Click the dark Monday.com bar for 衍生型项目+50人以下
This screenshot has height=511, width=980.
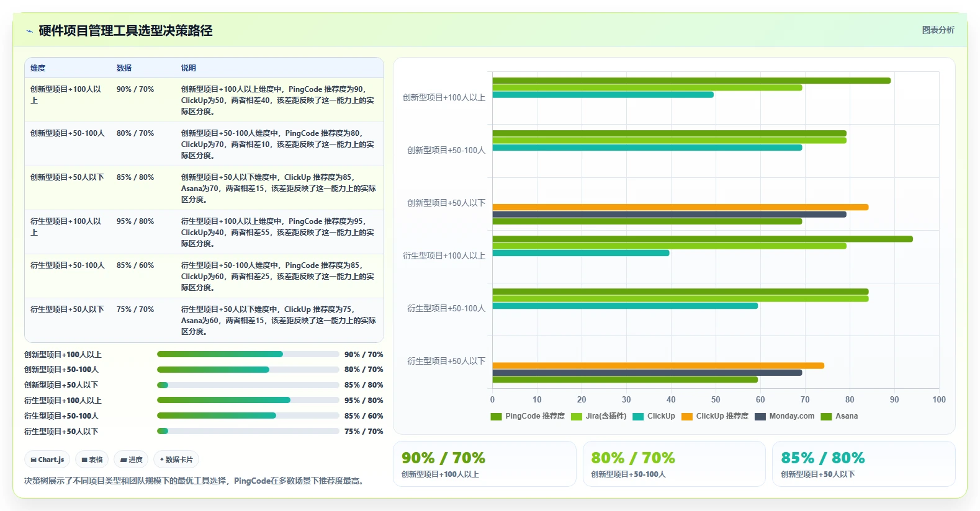click(647, 373)
